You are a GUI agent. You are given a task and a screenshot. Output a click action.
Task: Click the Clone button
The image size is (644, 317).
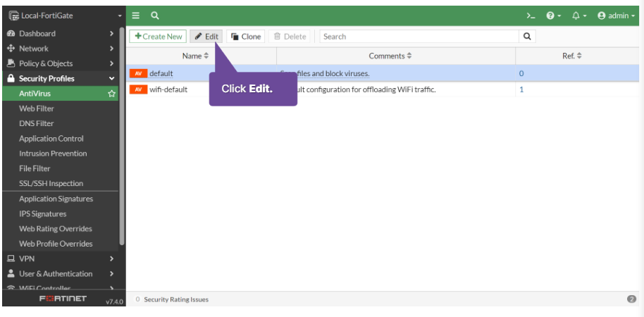(246, 37)
